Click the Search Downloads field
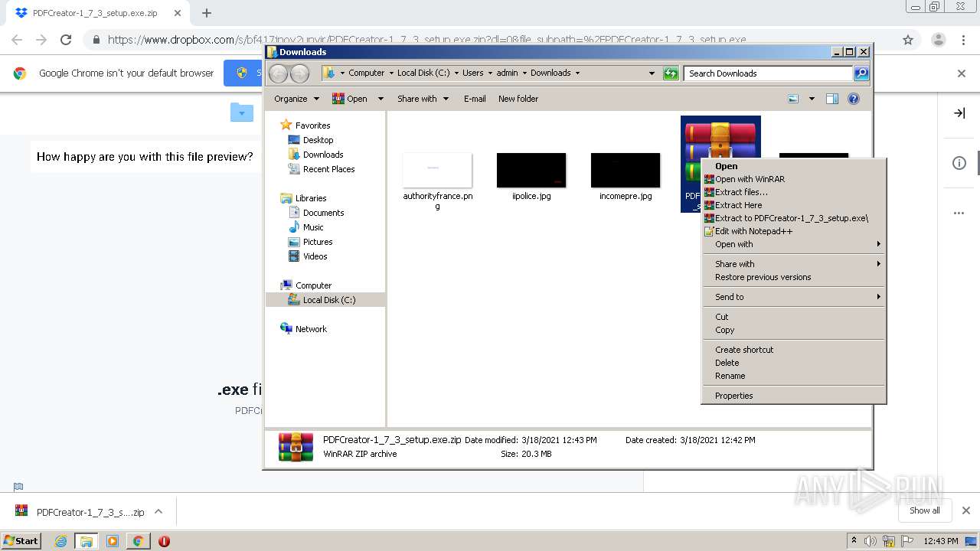This screenshot has width=980, height=551. [x=768, y=73]
